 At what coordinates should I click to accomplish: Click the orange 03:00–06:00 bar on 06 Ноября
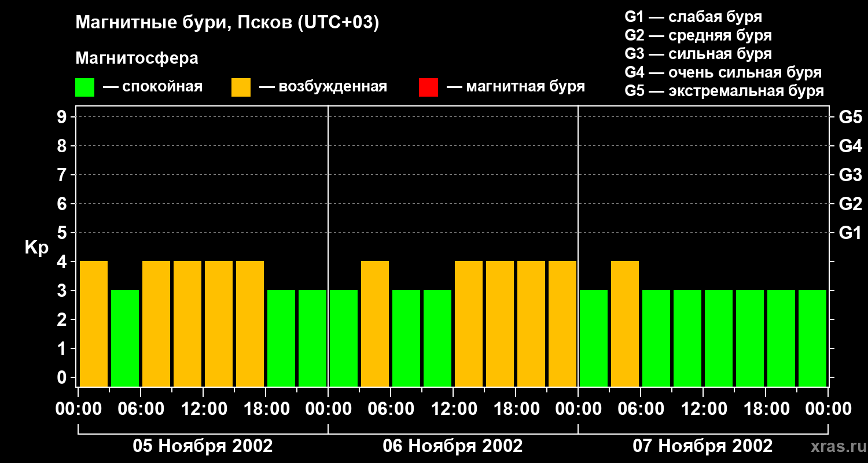(375, 324)
